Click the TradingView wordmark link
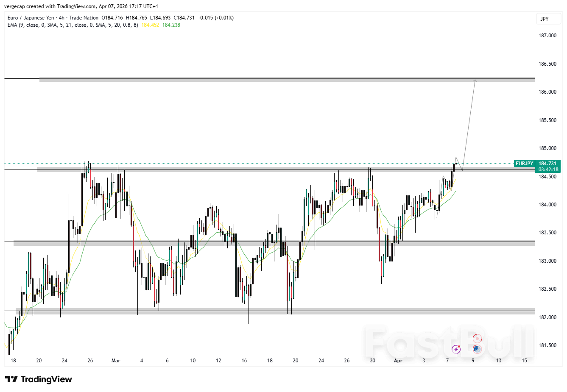This screenshot has height=392, width=567. 47,379
